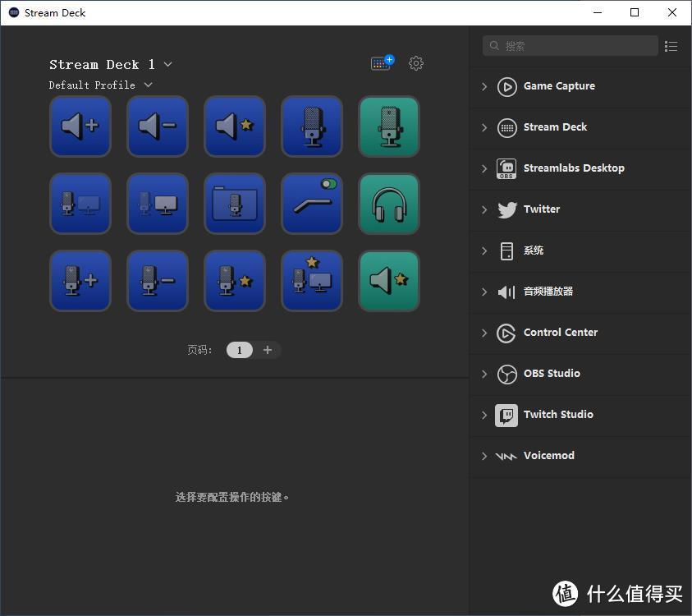Select the microphone and monitor star key
Viewport: 692px width, 616px height.
click(x=312, y=281)
